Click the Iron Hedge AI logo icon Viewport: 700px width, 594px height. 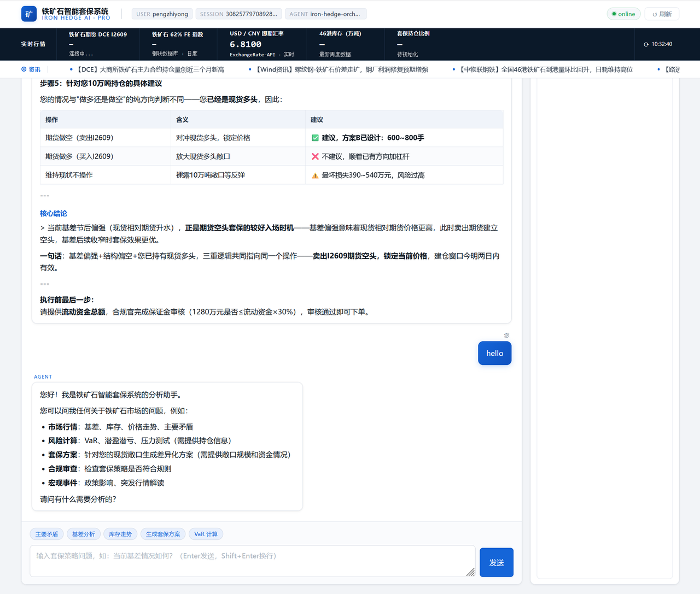(x=28, y=14)
